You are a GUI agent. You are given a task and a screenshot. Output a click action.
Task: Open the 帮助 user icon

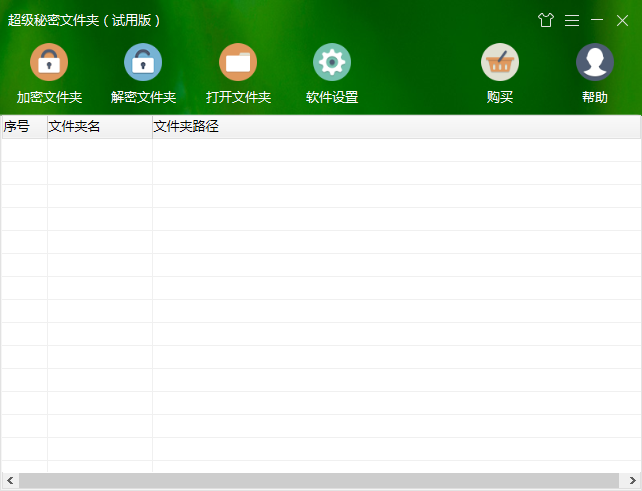[x=595, y=62]
